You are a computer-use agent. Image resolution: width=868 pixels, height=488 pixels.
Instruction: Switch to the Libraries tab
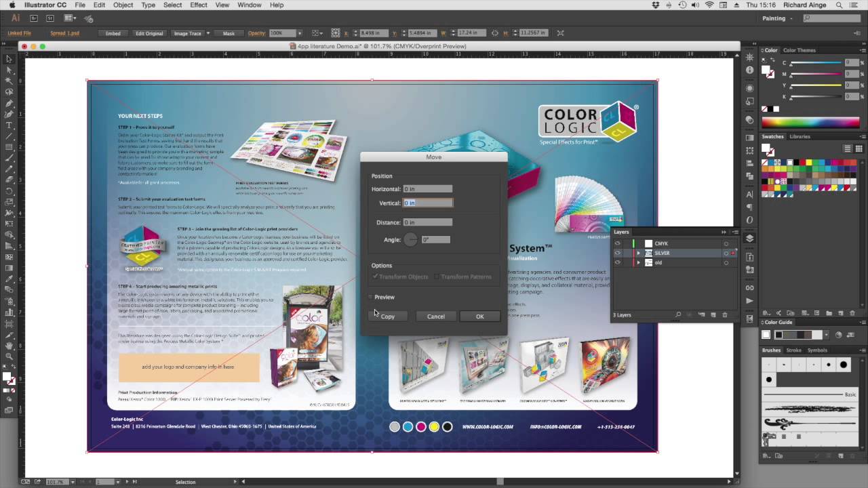coord(800,136)
